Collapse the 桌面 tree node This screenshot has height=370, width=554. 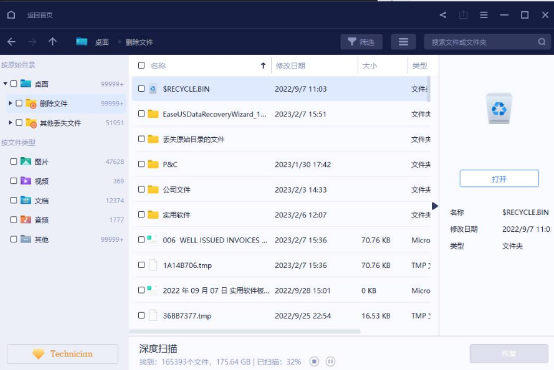pos(5,83)
